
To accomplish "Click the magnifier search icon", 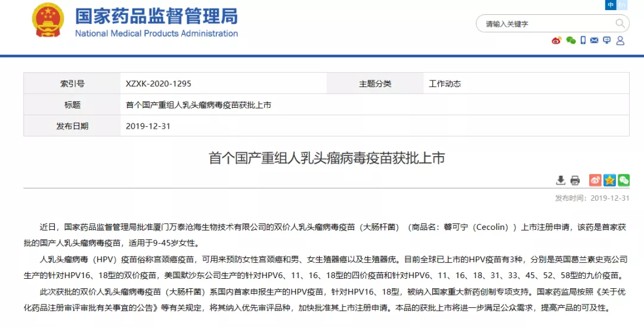I will pos(620,23).
